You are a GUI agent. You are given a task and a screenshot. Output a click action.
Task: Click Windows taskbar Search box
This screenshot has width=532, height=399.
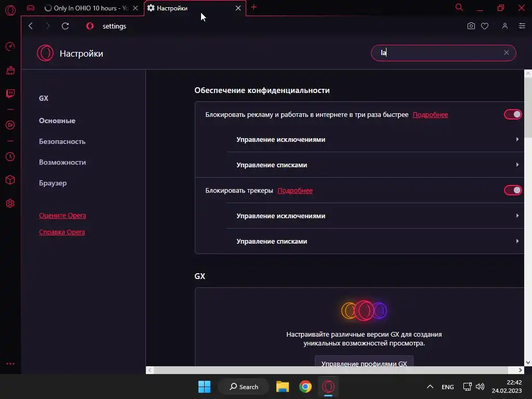pos(244,387)
